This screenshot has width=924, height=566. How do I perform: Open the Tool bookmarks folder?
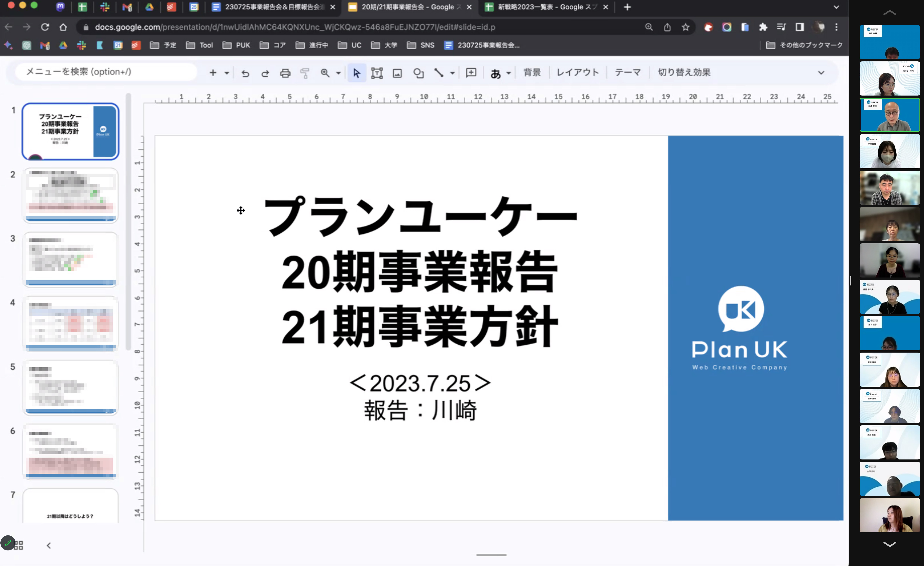[199, 45]
